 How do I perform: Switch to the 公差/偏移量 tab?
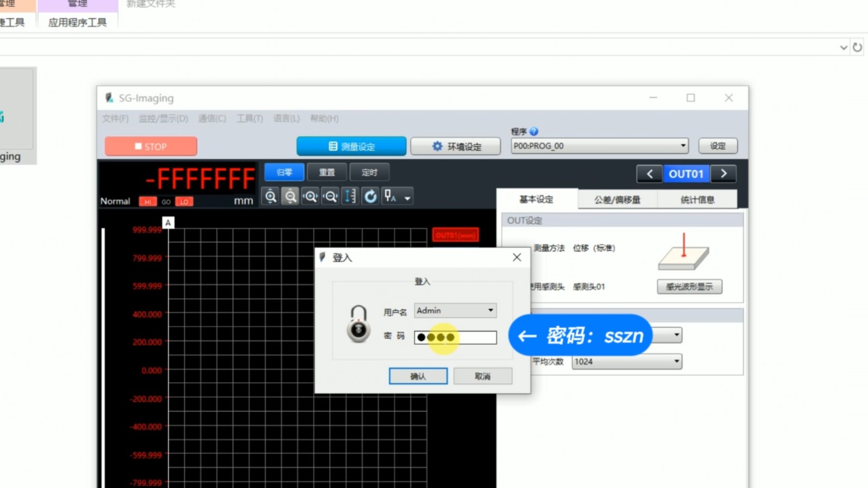point(617,200)
